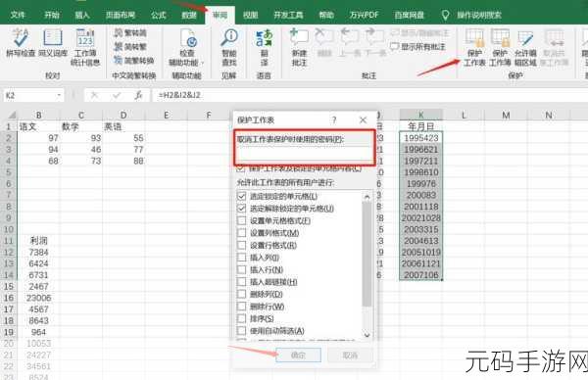
Task: Switch to the 公式 tab
Action: [x=158, y=15]
